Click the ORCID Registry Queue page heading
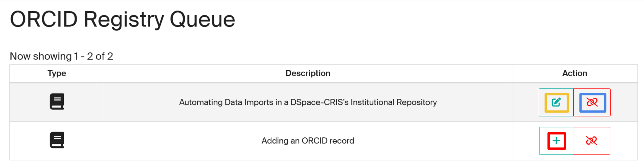Viewport: 644px width, 166px height. [x=122, y=19]
